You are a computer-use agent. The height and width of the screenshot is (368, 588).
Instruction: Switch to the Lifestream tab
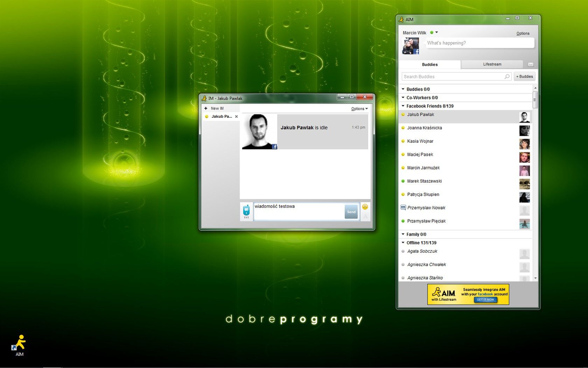[x=492, y=64]
